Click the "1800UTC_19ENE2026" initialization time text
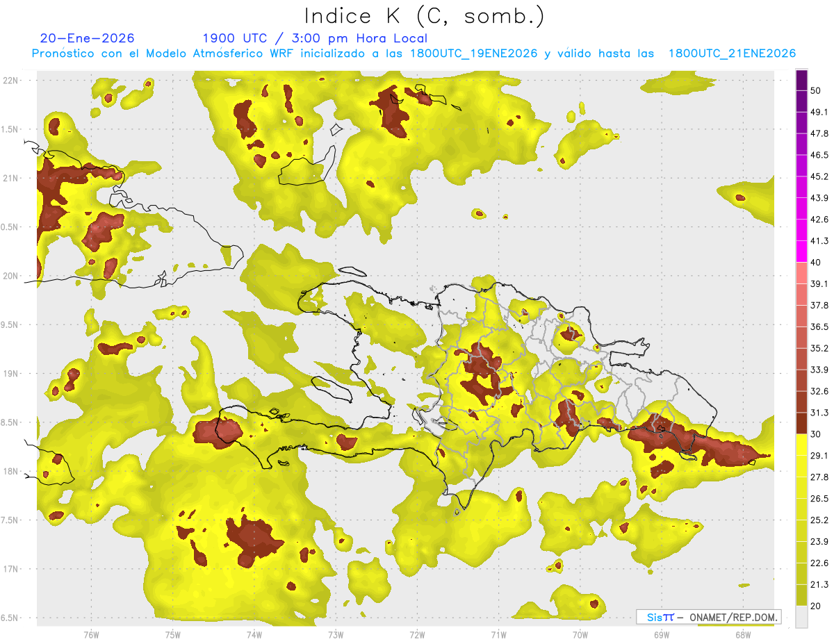834x644 pixels. [474, 53]
